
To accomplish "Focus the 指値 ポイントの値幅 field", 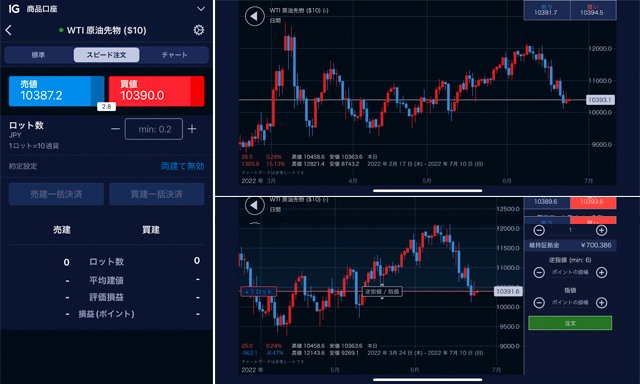I will click(570, 303).
